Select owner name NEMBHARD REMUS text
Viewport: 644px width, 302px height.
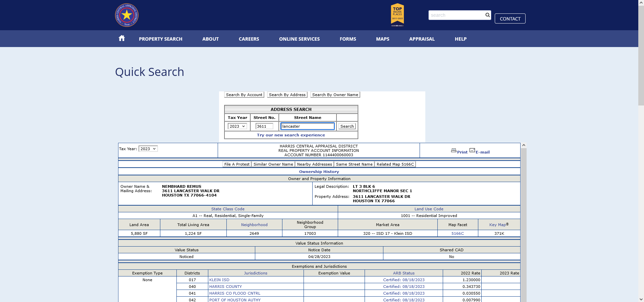(x=181, y=186)
